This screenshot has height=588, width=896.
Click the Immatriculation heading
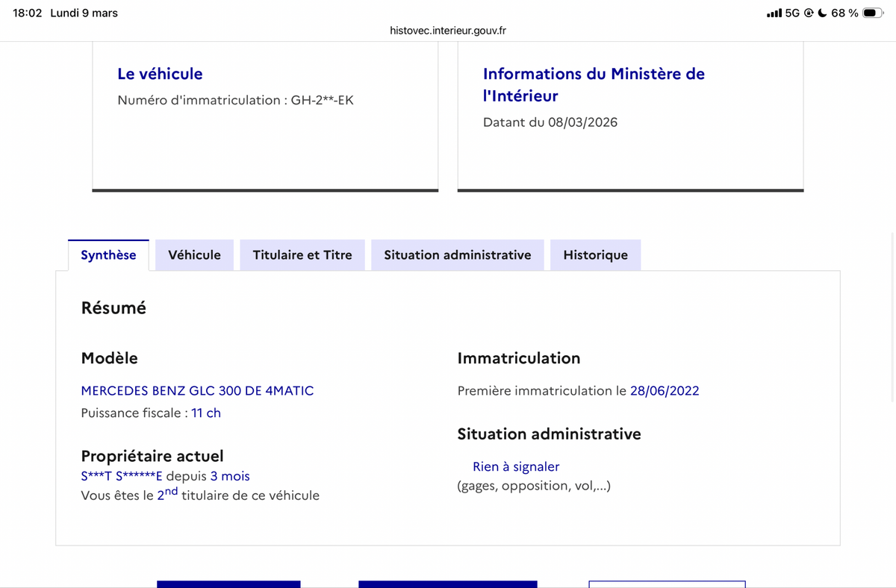(x=519, y=358)
